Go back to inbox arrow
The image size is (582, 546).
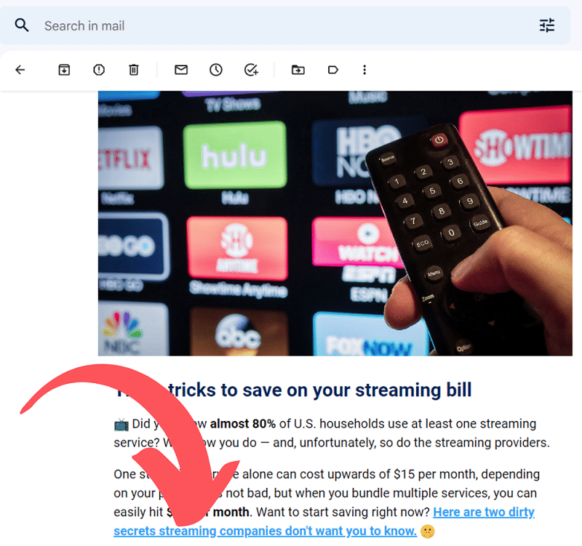(x=20, y=70)
